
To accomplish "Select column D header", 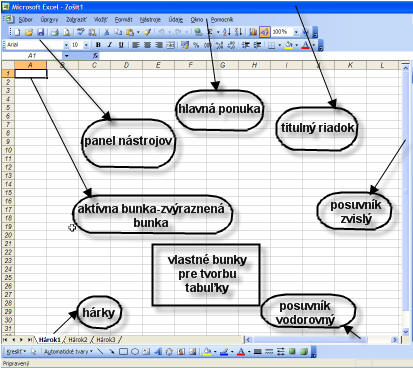I will [x=126, y=65].
